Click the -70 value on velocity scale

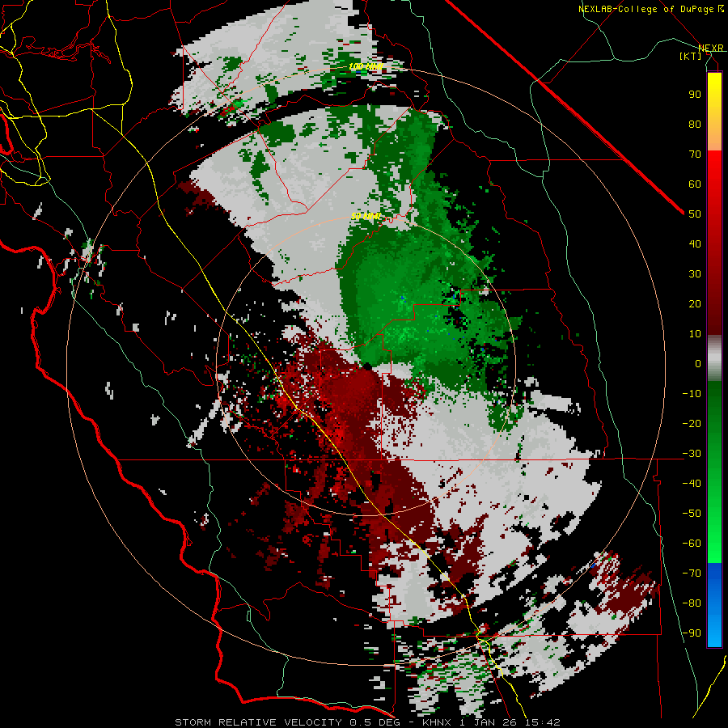pos(692,574)
